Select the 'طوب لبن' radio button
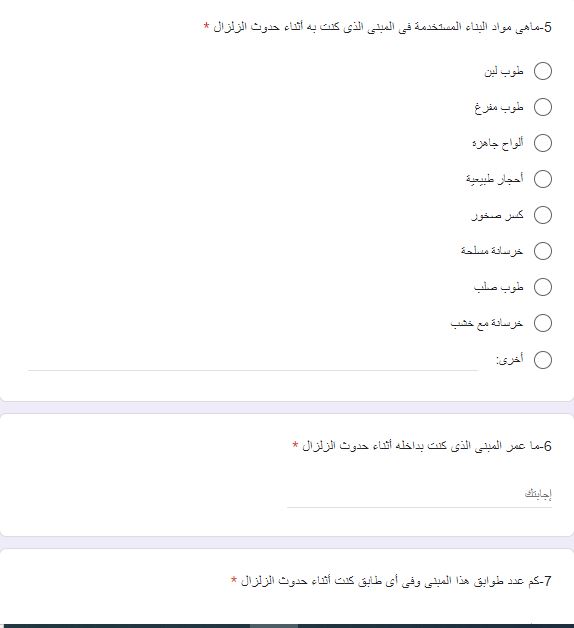The height and width of the screenshot is (628, 574). (543, 71)
